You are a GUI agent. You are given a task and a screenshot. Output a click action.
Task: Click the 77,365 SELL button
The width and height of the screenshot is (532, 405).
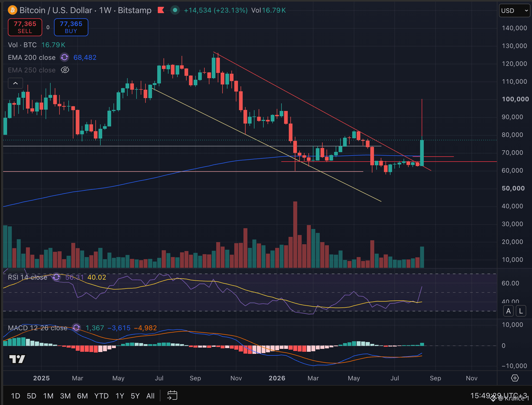25,27
